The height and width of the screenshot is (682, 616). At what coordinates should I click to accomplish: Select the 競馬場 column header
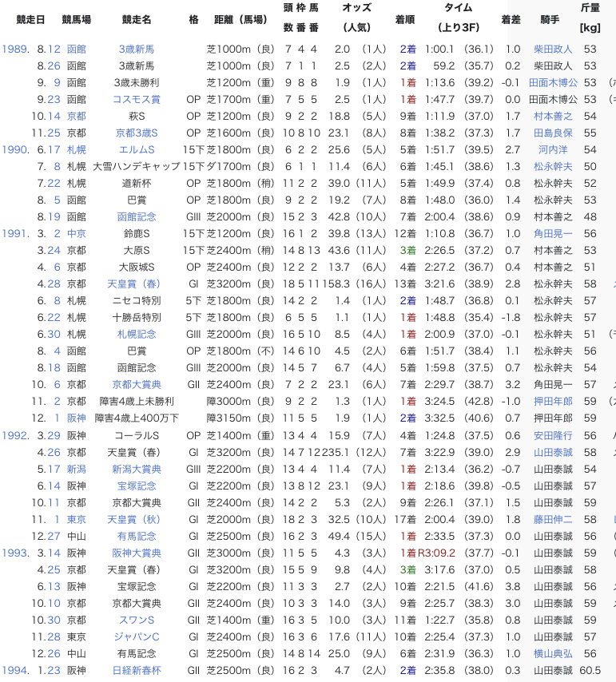77,20
